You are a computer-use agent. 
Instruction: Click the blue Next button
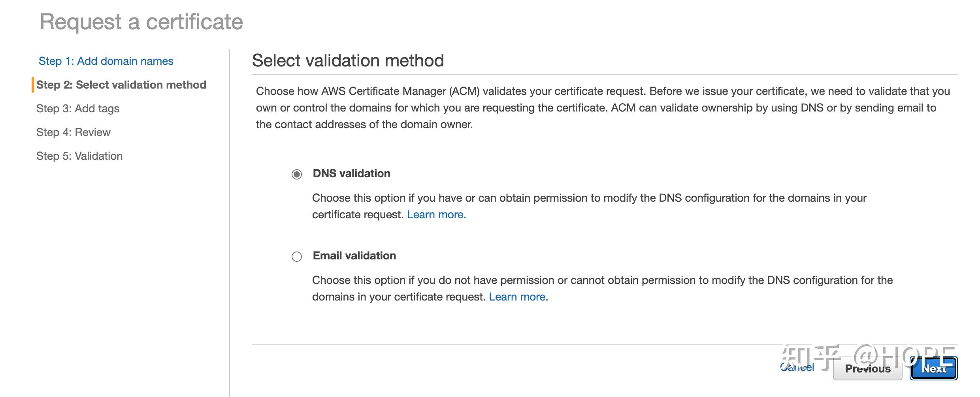click(933, 369)
